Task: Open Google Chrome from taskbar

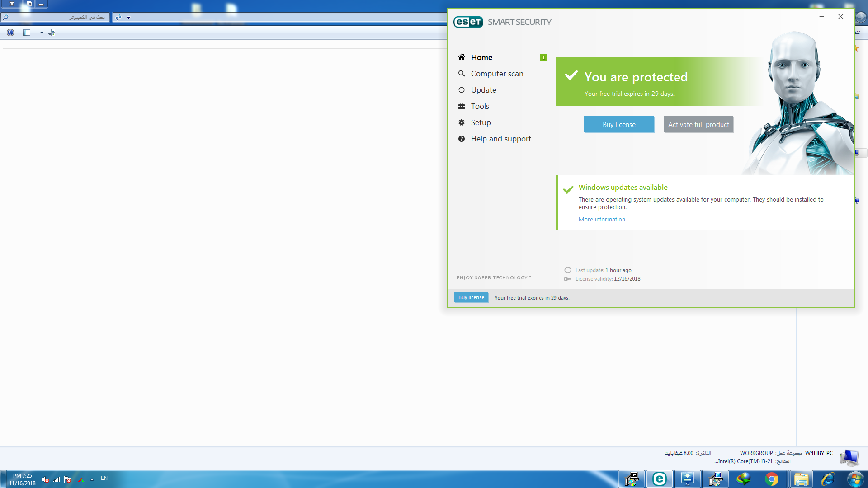Action: (x=772, y=479)
